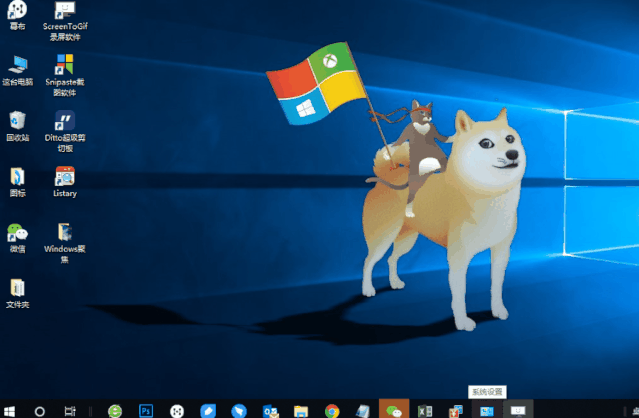This screenshot has height=418, width=639.
Task: Launch Photoshop from the taskbar
Action: coord(146,411)
